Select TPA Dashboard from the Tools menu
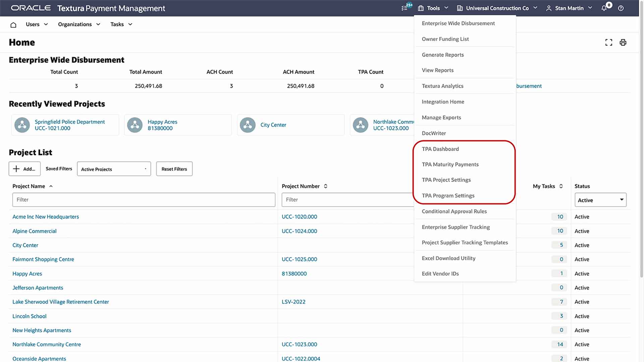The height and width of the screenshot is (362, 644). click(x=440, y=149)
